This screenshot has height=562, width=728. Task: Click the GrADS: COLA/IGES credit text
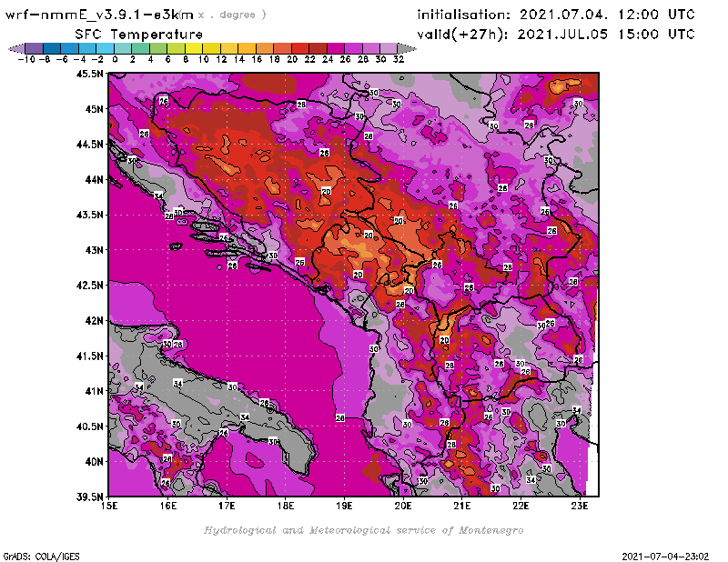[41, 557]
